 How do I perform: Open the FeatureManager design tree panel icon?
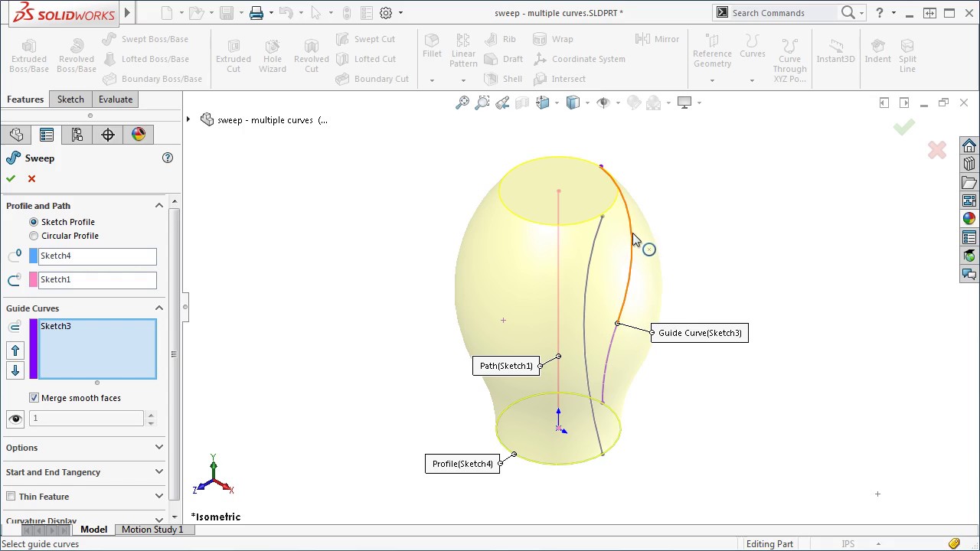pos(16,135)
